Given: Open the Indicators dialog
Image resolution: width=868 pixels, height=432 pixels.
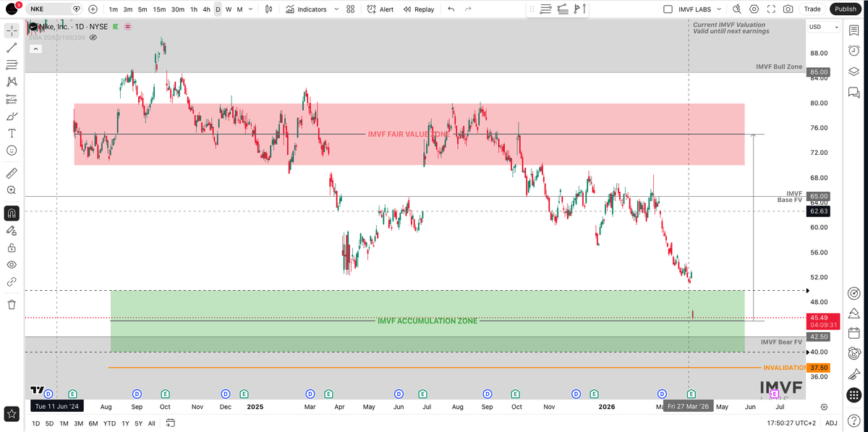Looking at the screenshot, I should click(x=306, y=9).
